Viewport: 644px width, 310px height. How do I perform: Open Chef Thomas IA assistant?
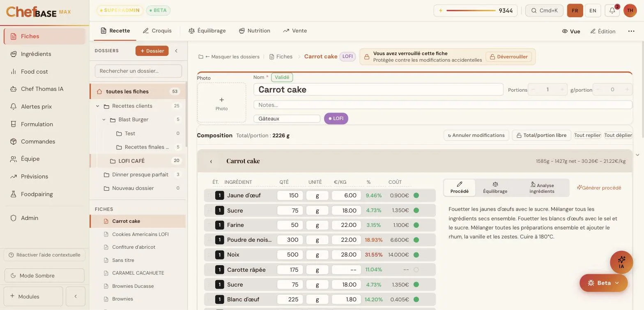[x=44, y=89]
